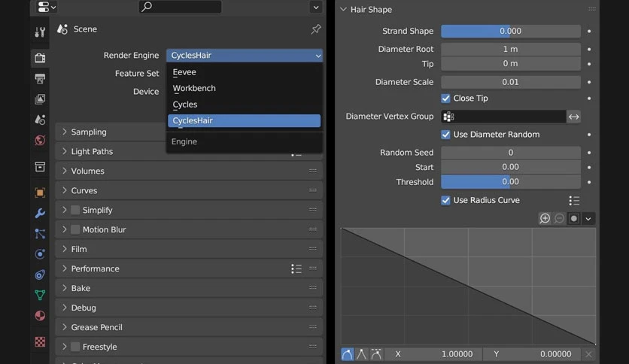Zoom out on the curve editor

559,219
